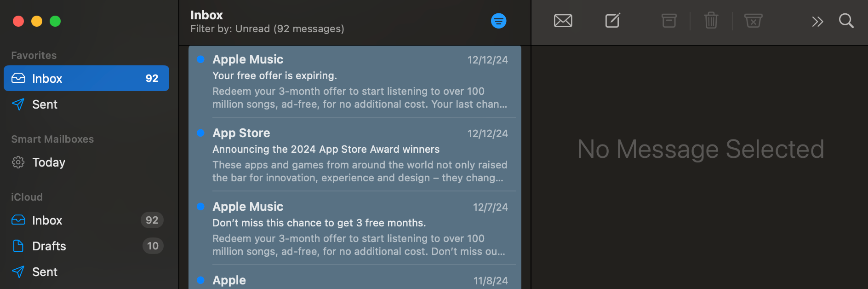
Task: Open a new message with the Compose icon
Action: [x=612, y=20]
